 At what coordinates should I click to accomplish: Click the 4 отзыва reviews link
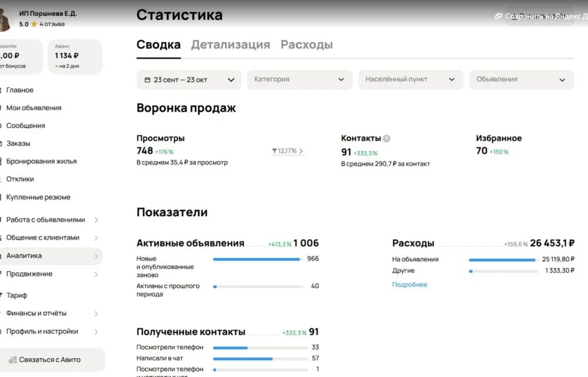(52, 24)
